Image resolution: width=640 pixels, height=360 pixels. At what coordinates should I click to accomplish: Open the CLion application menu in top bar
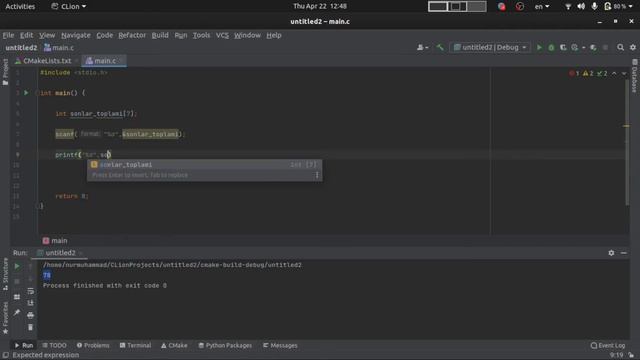(x=69, y=7)
